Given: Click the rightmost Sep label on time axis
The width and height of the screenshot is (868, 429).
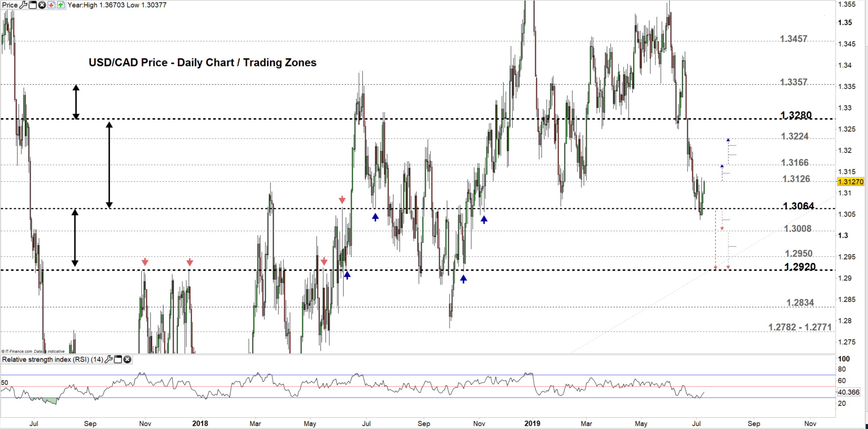Looking at the screenshot, I should click(x=754, y=424).
